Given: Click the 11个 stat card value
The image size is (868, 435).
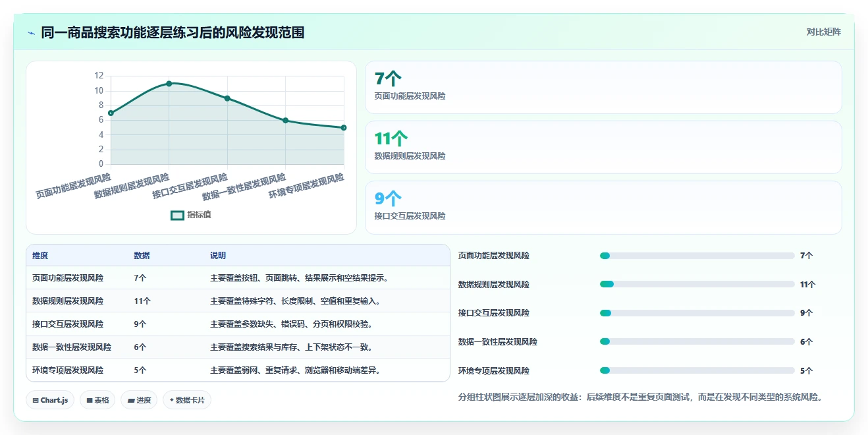Looking at the screenshot, I should (391, 139).
